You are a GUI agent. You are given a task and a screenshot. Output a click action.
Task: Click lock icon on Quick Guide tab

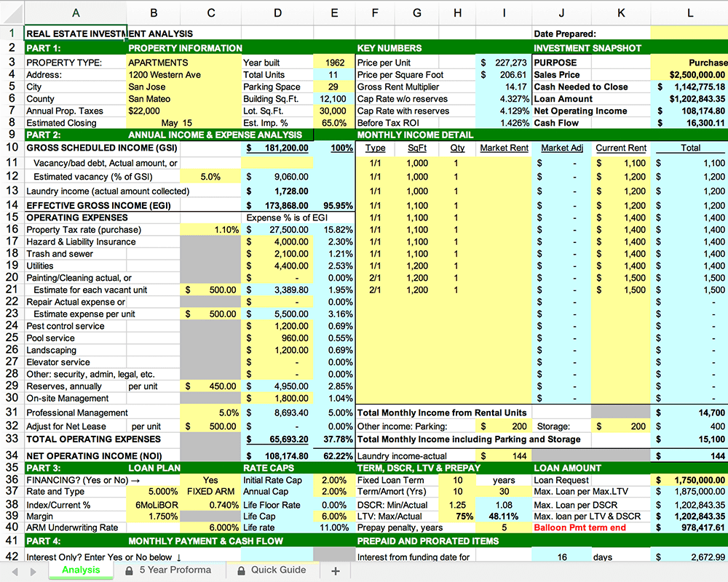pyautogui.click(x=241, y=570)
